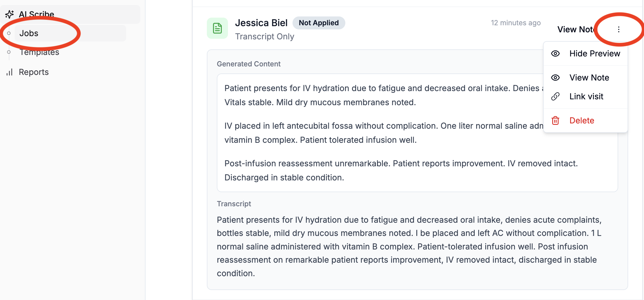Click the green document icon beside Jessica Biel
The height and width of the screenshot is (300, 644).
click(217, 29)
